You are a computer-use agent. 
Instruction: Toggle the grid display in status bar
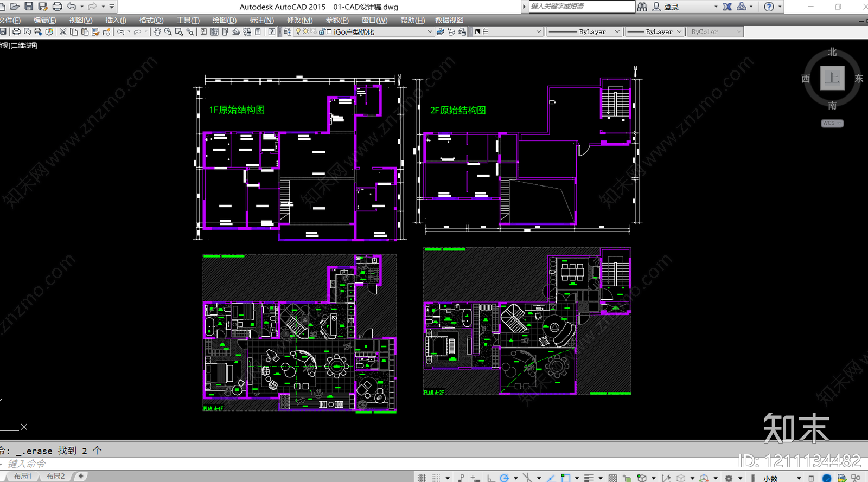point(422,478)
